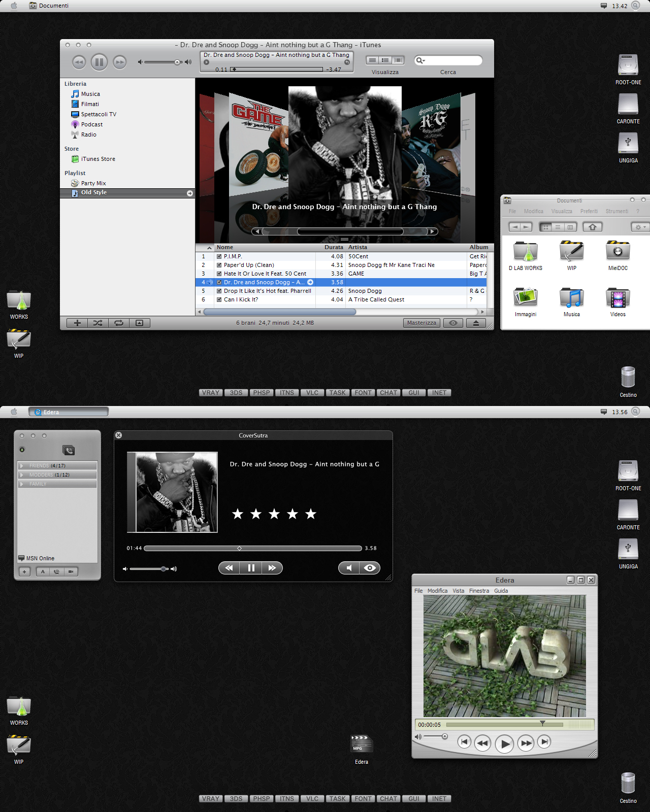Open Preferiti menu in Documenti window
This screenshot has height=812, width=650.
[x=589, y=211]
